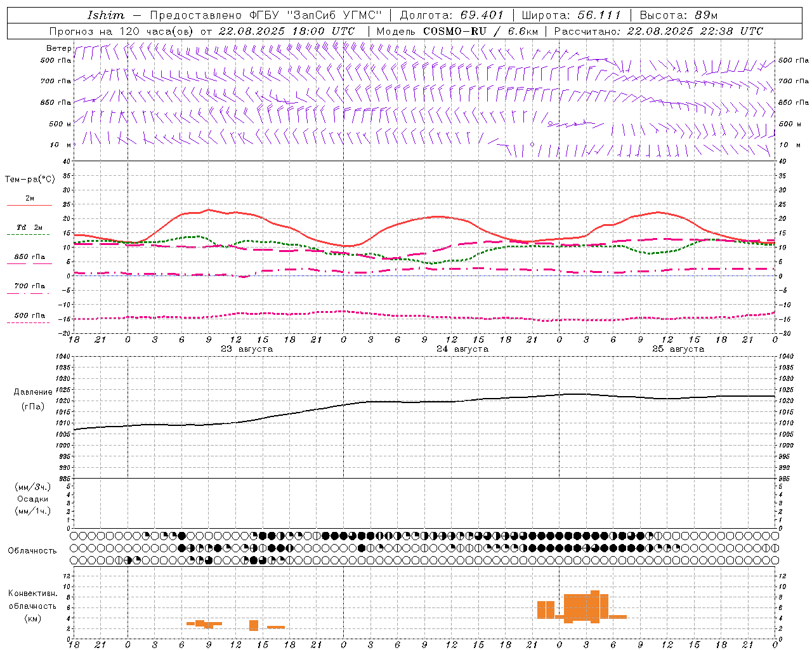Click the Высота: 89м value
The height and width of the screenshot is (650, 812).
click(678, 15)
